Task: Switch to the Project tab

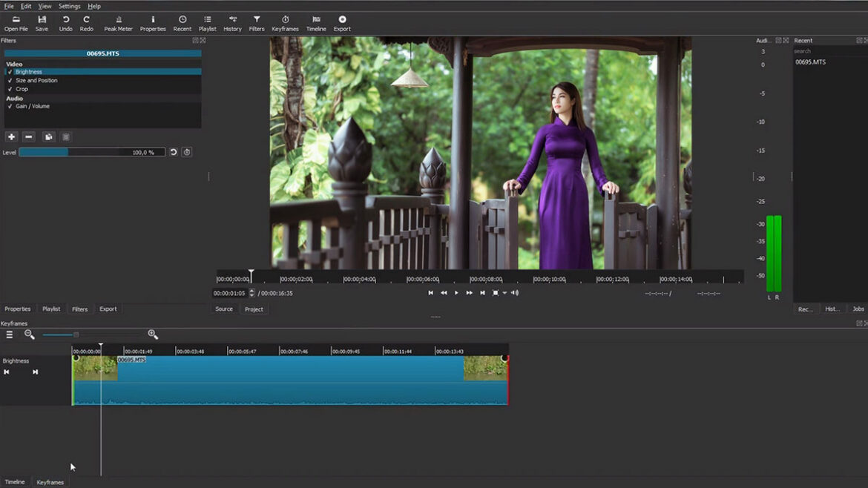Action: pyautogui.click(x=254, y=309)
